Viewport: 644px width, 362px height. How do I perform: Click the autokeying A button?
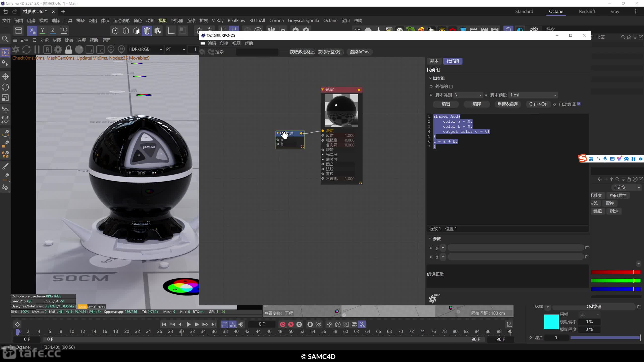pos(291,324)
